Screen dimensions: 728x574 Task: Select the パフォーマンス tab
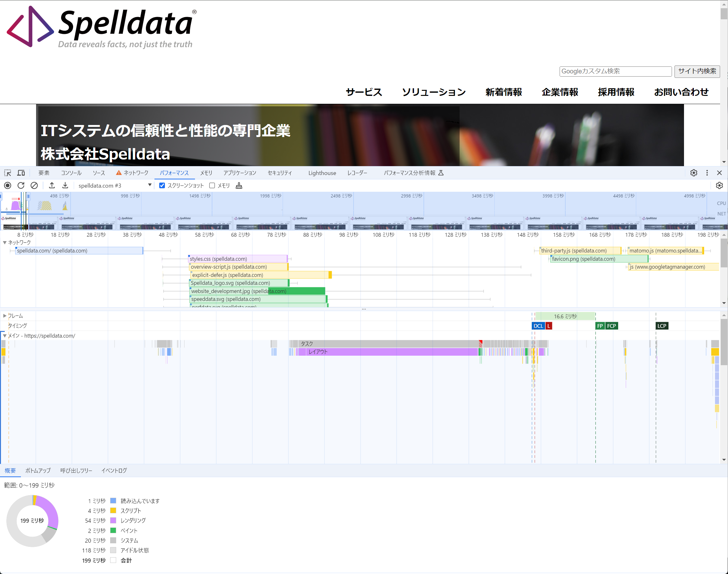(174, 173)
